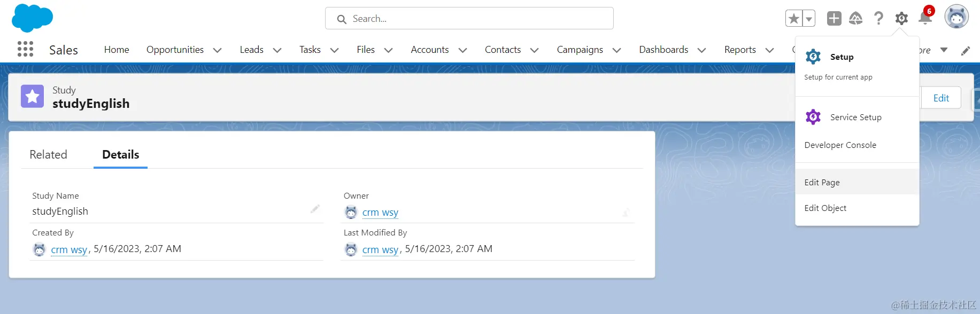The width and height of the screenshot is (980, 314).
Task: Go to the Home tab
Action: click(117, 50)
